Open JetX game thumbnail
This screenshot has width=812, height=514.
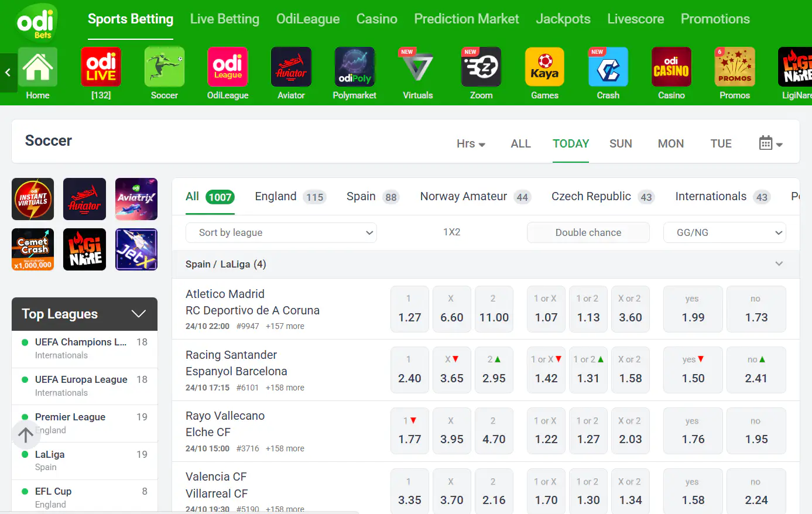[136, 249]
